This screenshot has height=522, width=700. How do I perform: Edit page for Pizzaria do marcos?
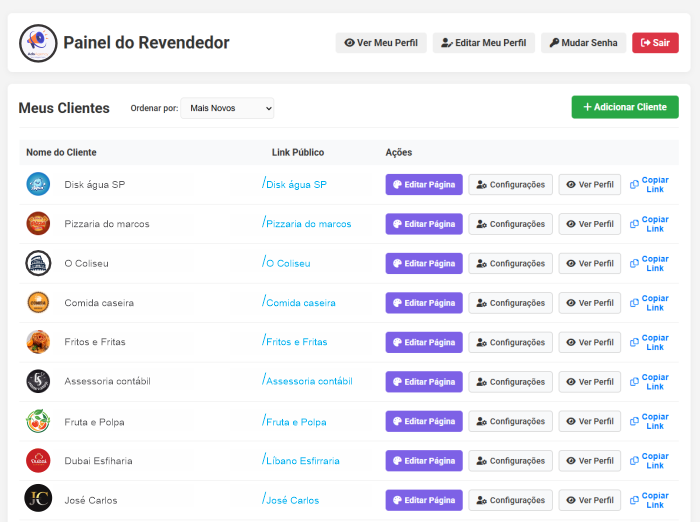424,224
